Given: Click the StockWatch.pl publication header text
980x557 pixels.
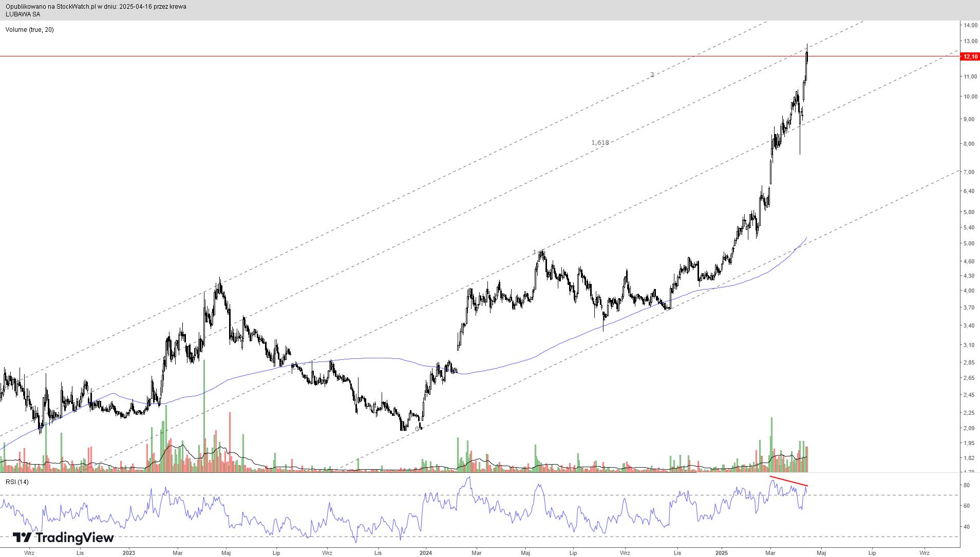Looking at the screenshot, I should point(96,7).
